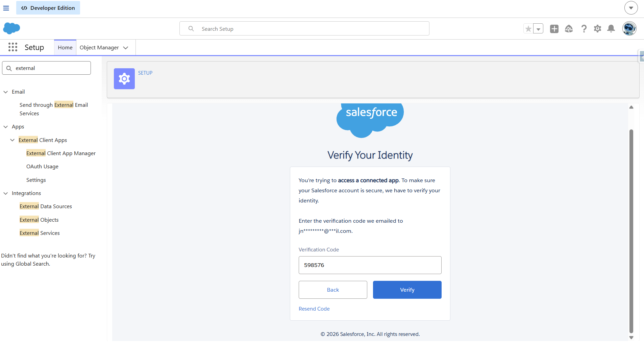The height and width of the screenshot is (342, 644).
Task: Open the App Launcher grid
Action: point(13,47)
